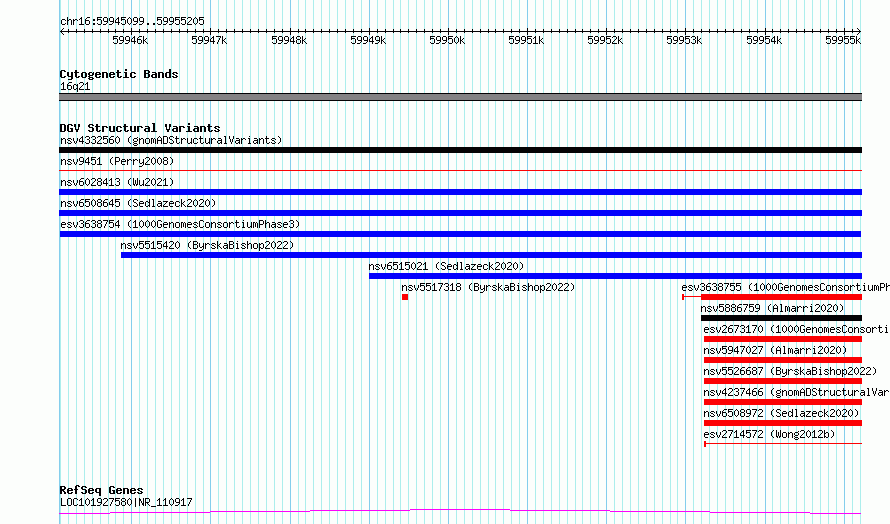Click the LOC101927580|NR_110917 gene label
The image size is (890, 524).
126,502
